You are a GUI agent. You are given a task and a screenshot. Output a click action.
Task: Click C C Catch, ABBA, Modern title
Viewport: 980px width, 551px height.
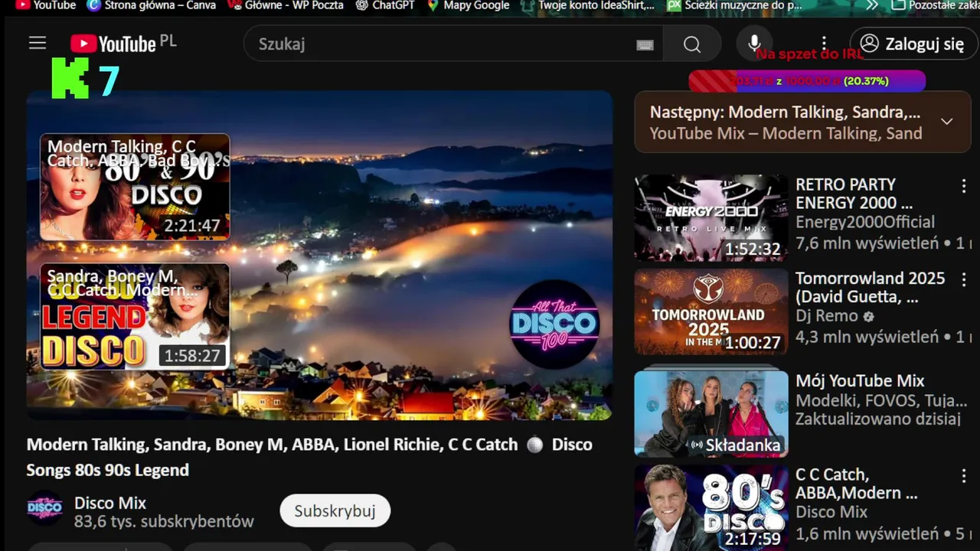tap(856, 484)
